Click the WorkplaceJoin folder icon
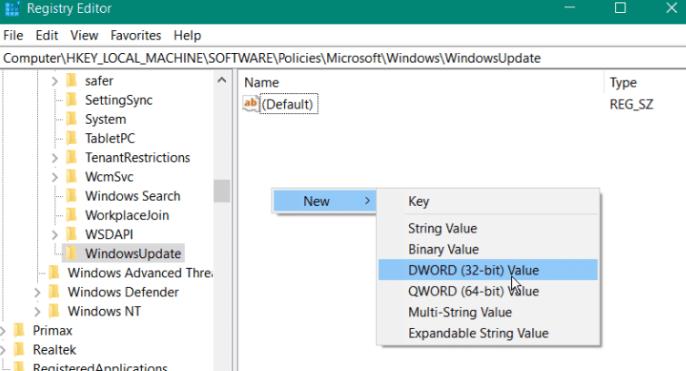Image resolution: width=686 pixels, height=371 pixels. pos(71,215)
